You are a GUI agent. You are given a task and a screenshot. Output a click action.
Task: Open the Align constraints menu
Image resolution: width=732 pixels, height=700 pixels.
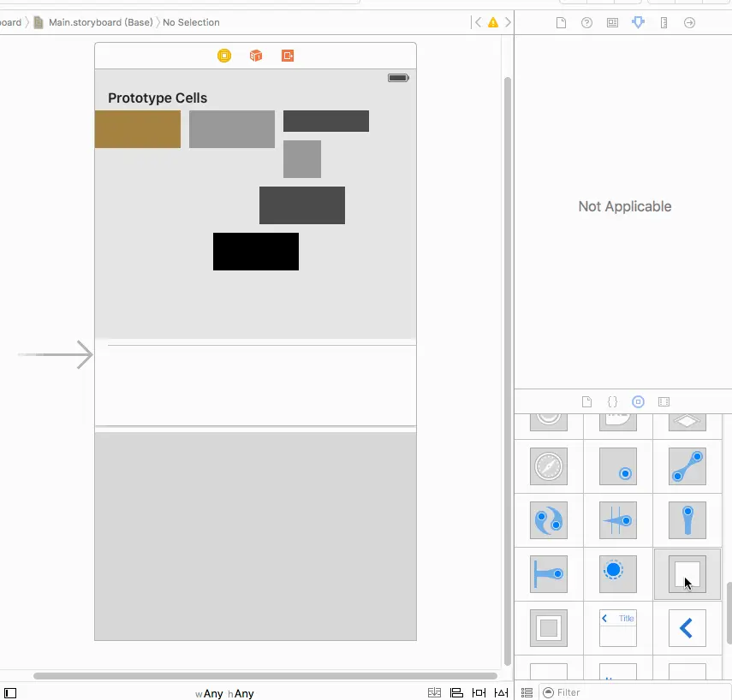click(x=456, y=692)
